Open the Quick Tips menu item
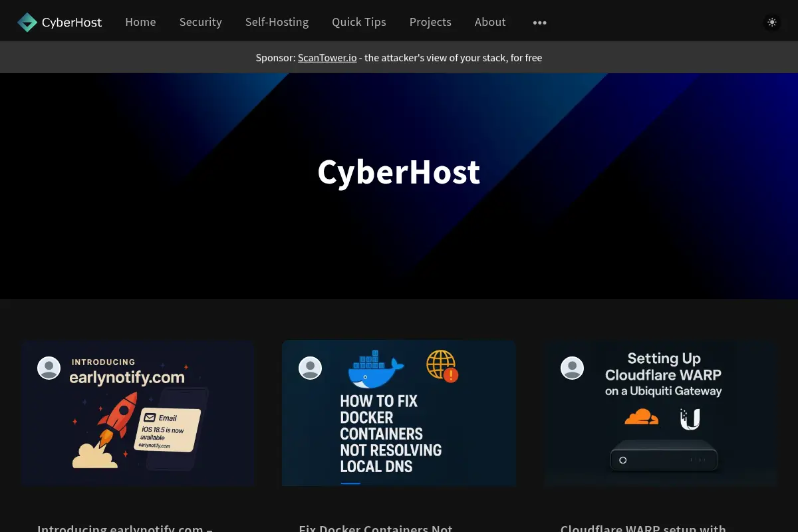 (x=359, y=22)
